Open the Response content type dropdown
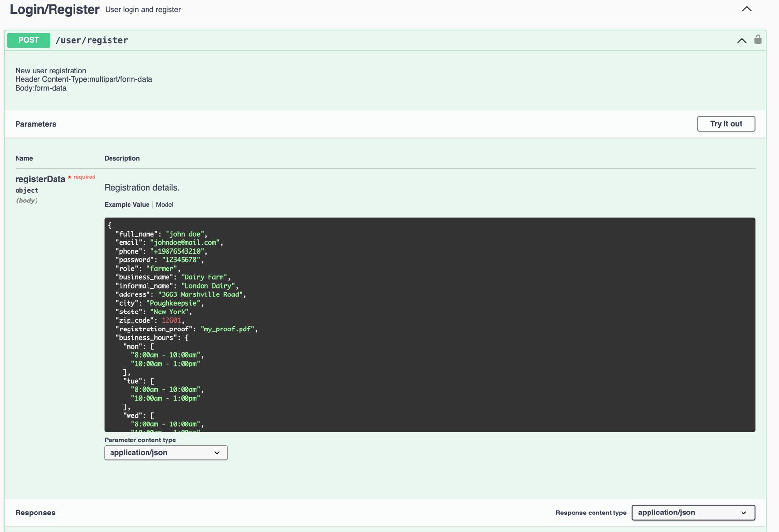 (x=693, y=513)
